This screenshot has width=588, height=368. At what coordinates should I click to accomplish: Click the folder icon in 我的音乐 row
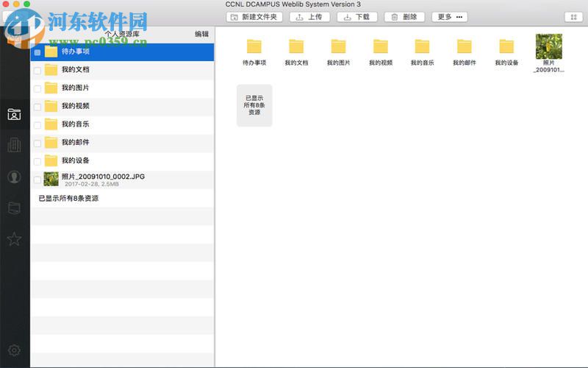[x=51, y=124]
